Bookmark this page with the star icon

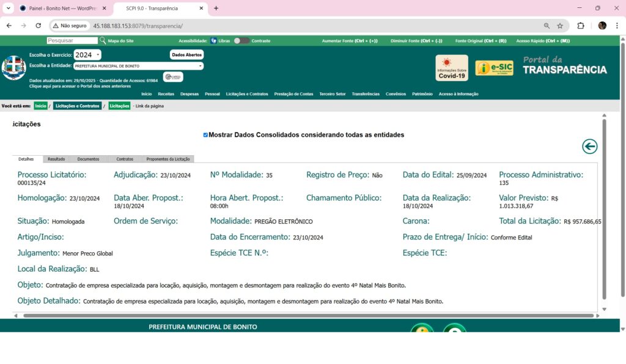click(560, 26)
